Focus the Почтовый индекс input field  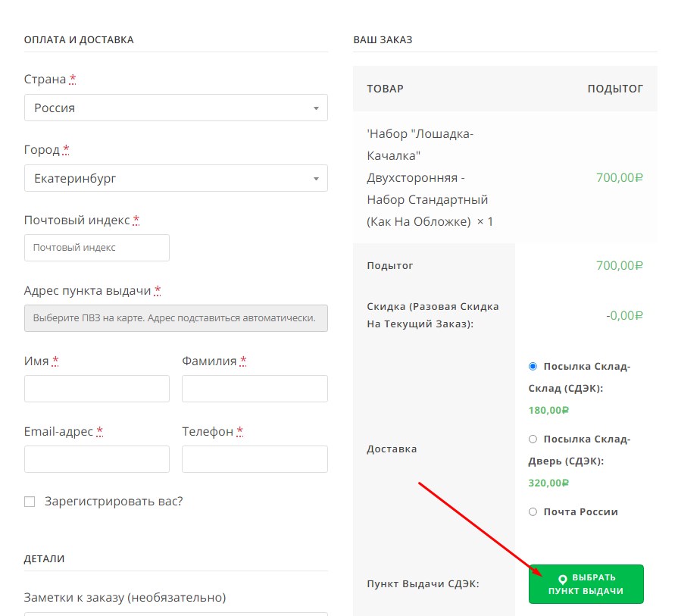pos(97,248)
